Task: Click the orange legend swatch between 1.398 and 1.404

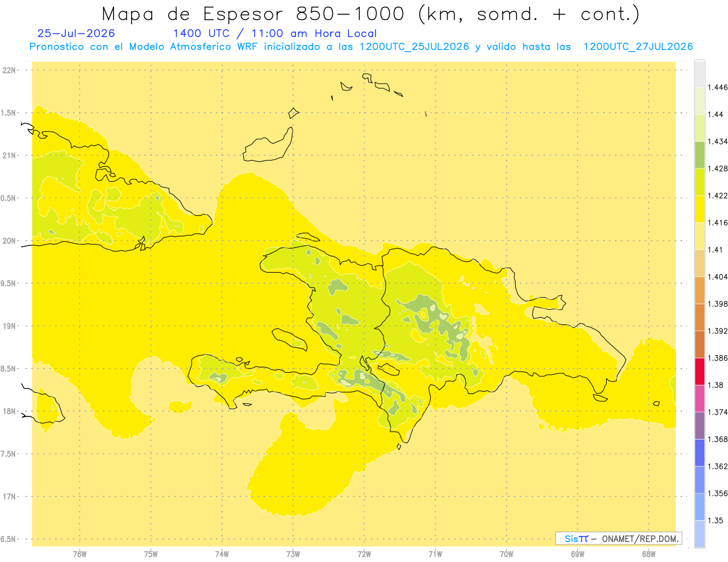Action: click(699, 290)
